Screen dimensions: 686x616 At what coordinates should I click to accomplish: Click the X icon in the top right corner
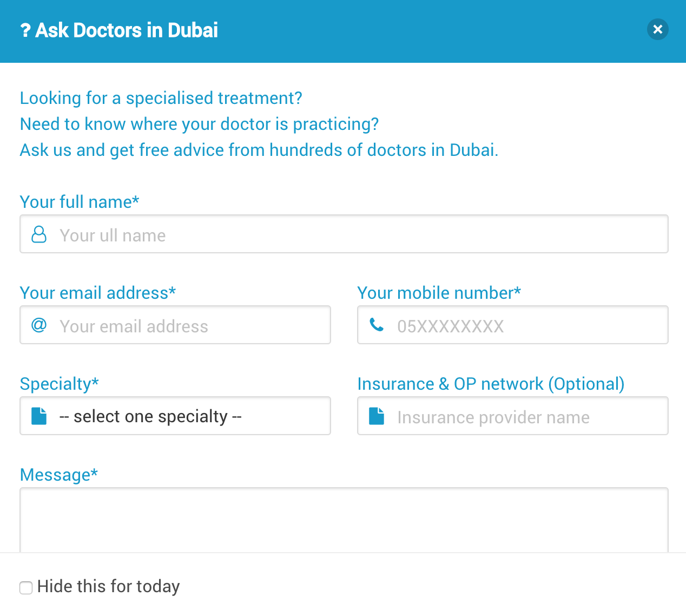658,29
